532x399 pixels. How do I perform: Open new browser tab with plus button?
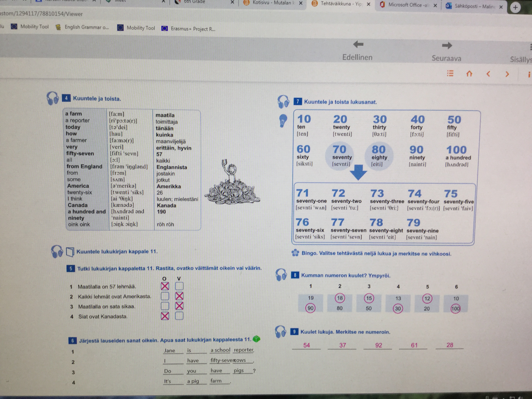tap(515, 7)
